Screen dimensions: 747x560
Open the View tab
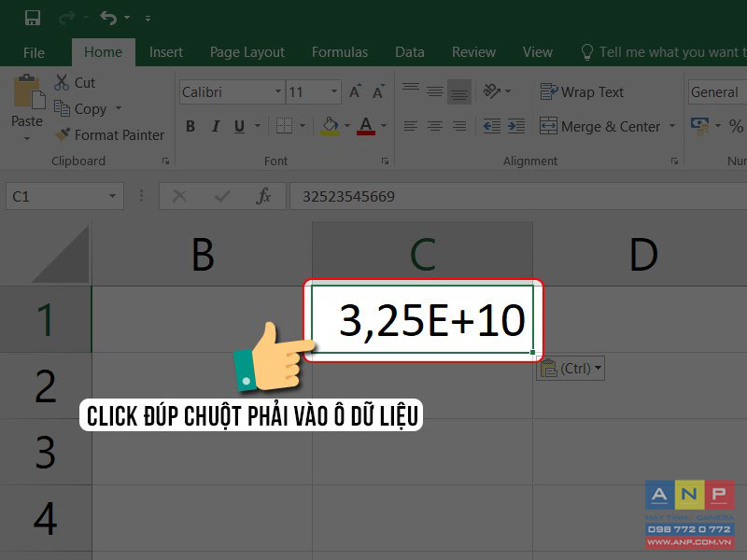[x=538, y=52]
